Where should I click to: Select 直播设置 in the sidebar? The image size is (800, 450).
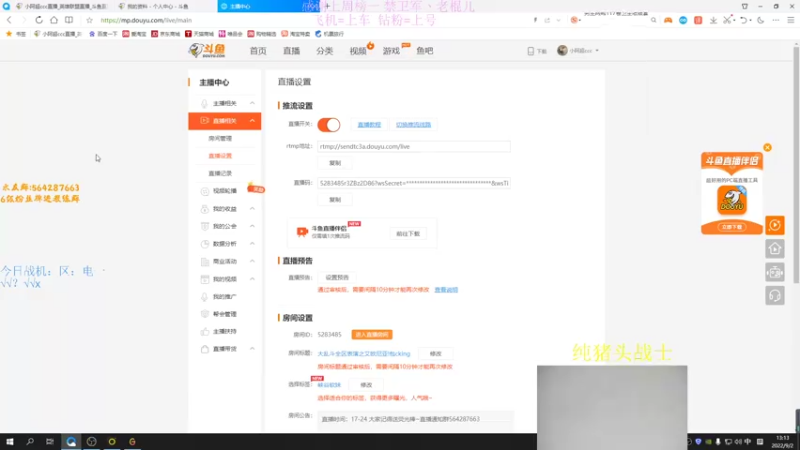(220, 156)
